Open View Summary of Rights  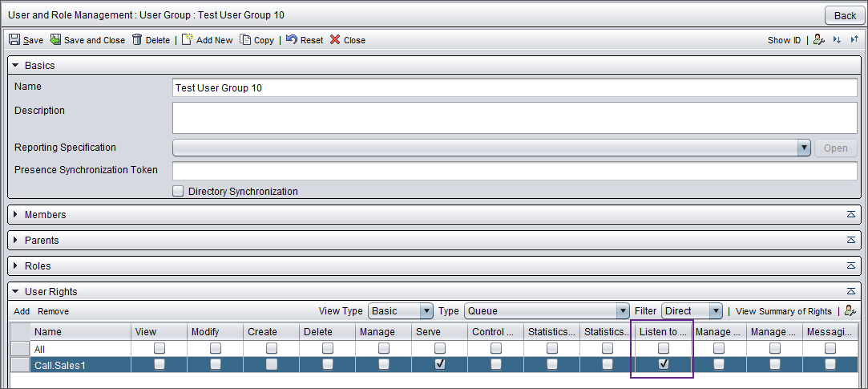pyautogui.click(x=783, y=311)
